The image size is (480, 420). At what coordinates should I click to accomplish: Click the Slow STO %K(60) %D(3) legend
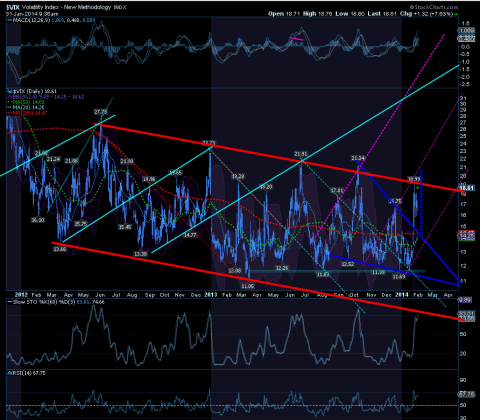pos(56,302)
